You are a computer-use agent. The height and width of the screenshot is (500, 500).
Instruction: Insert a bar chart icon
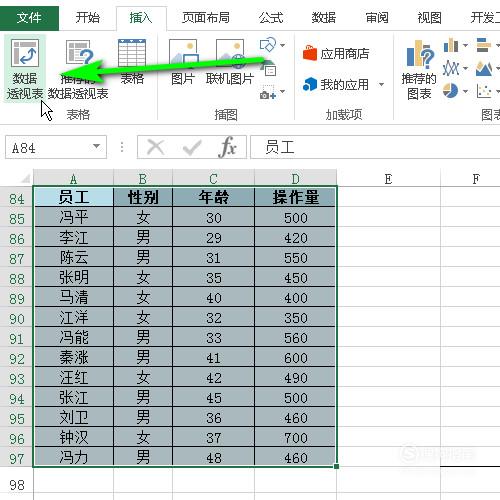484,45
